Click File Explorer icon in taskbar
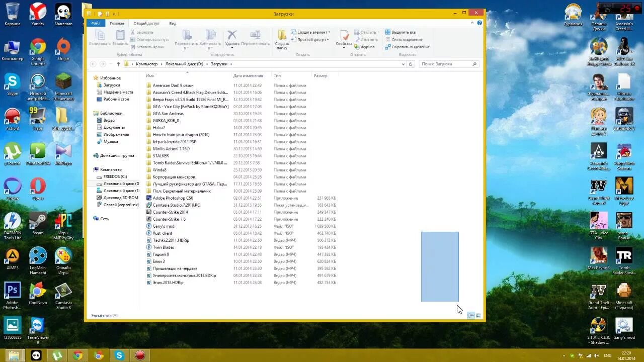Screen dimensions: 644x362 pyautogui.click(x=15, y=355)
